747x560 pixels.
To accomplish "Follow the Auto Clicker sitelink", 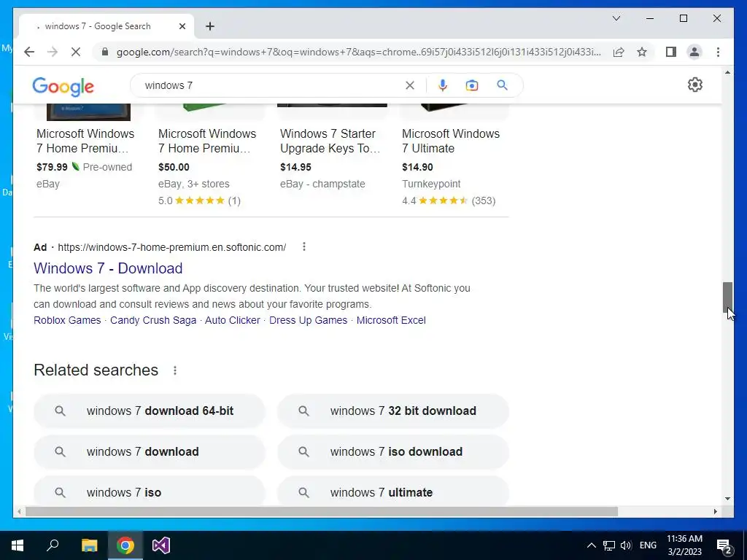I will pos(233,321).
